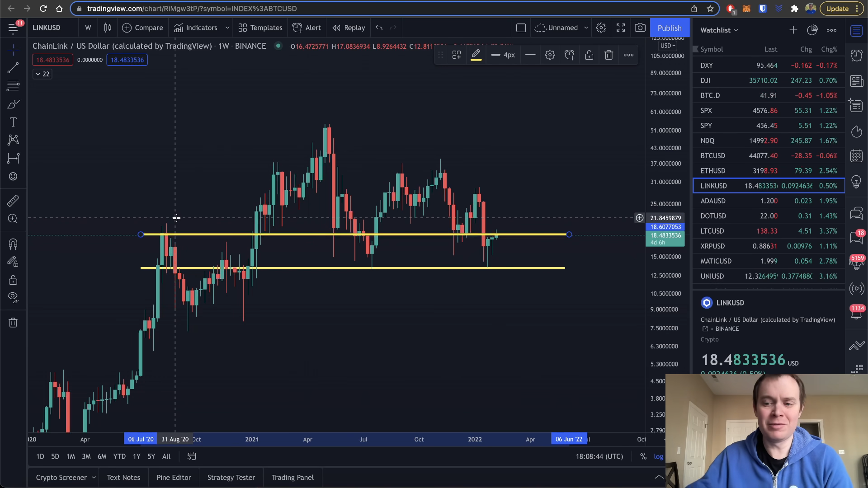Open the alerts clock icon in right sidebar
Screen dimensions: 868x488
click(x=856, y=55)
